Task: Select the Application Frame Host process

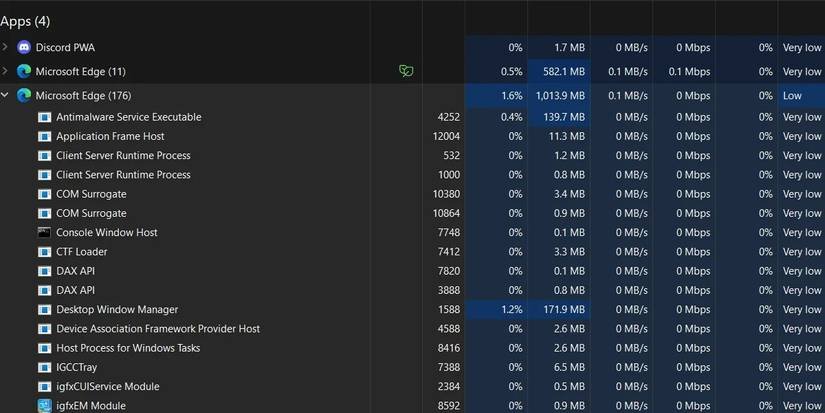Action: tap(110, 136)
